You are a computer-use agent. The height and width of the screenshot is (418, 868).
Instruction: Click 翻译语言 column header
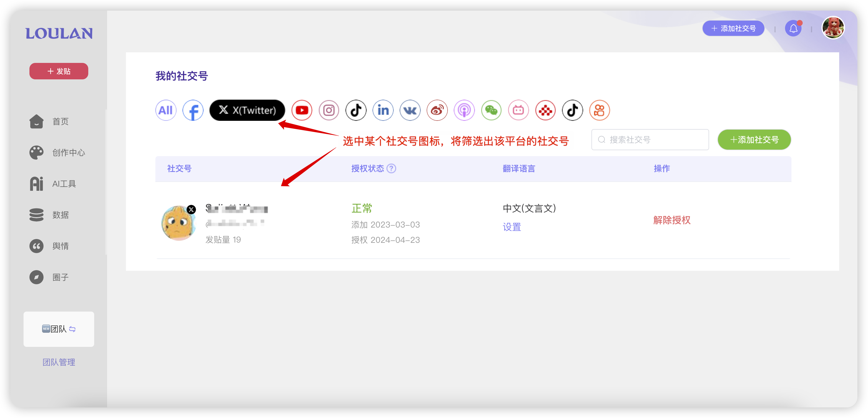[x=519, y=168]
